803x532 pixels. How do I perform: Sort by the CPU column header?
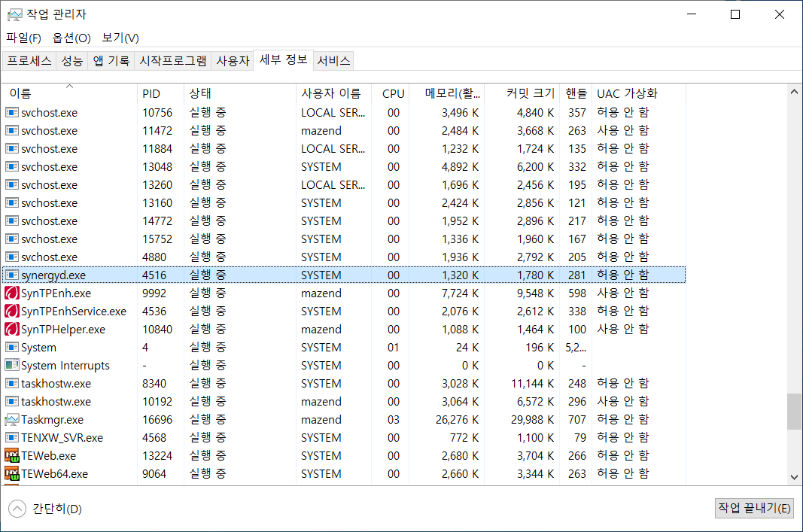[x=391, y=94]
